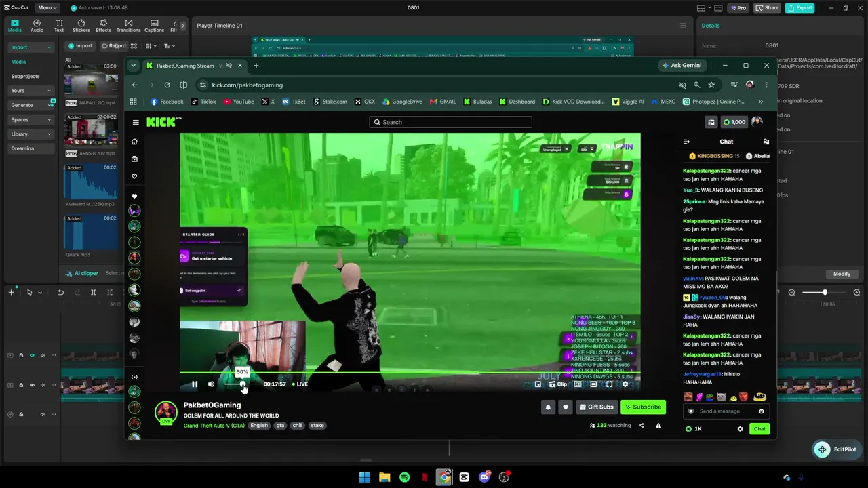The image size is (868, 488).
Task: Enter fullscreen on the Kick player
Action: pyautogui.click(x=609, y=384)
